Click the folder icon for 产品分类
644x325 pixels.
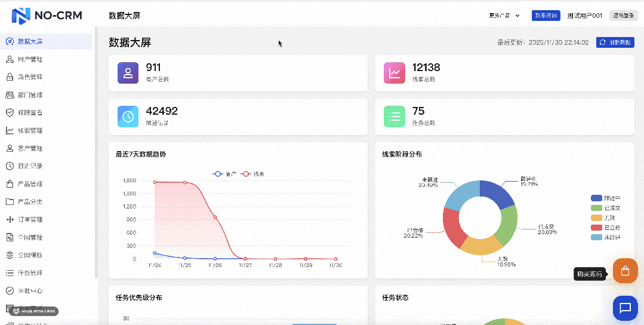click(x=10, y=202)
